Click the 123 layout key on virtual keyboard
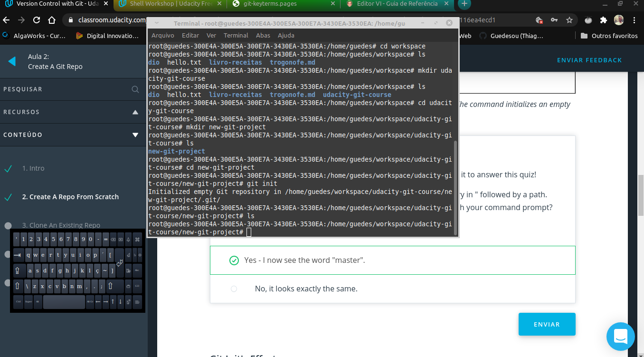Screen dimensions: 644x357 tap(137, 286)
